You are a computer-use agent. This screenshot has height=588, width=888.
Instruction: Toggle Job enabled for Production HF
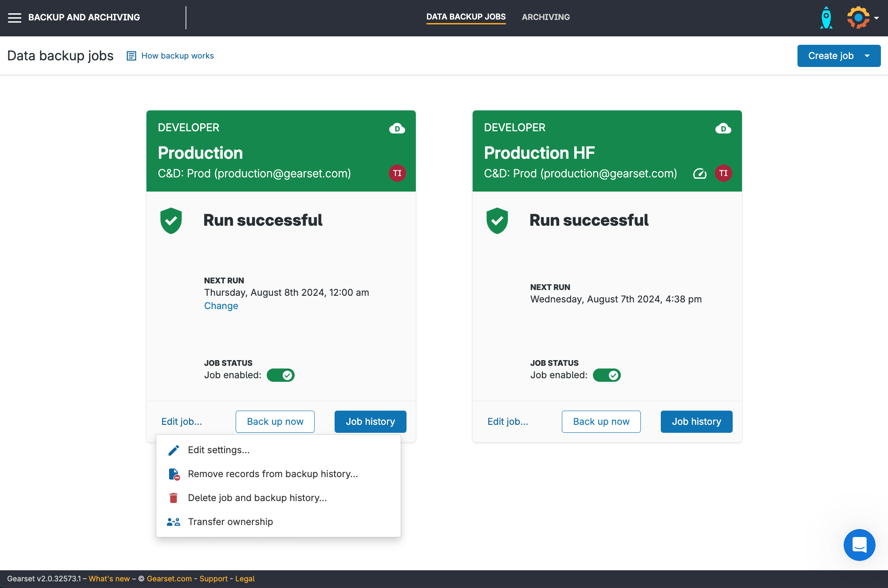coord(607,375)
